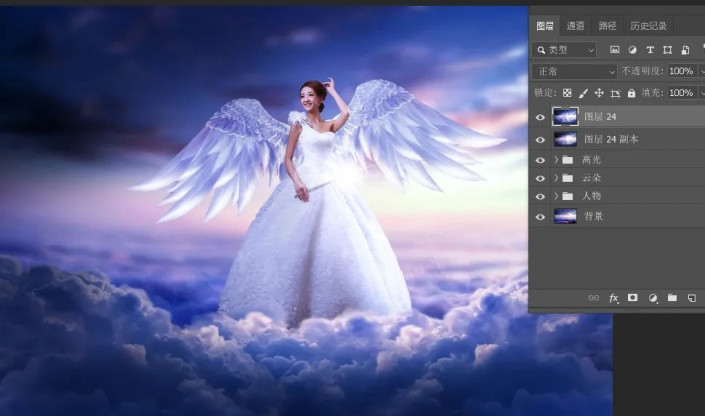Expand the 云朵 group
The height and width of the screenshot is (416, 705).
(x=556, y=178)
